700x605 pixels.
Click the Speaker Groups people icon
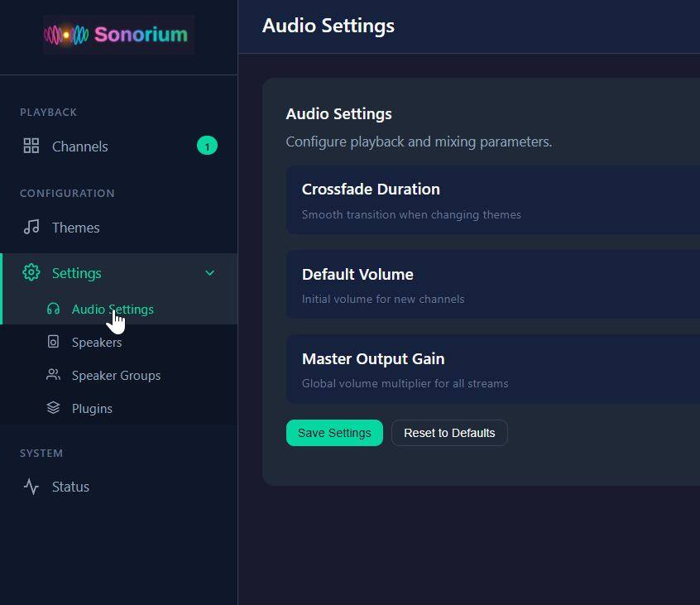(54, 375)
